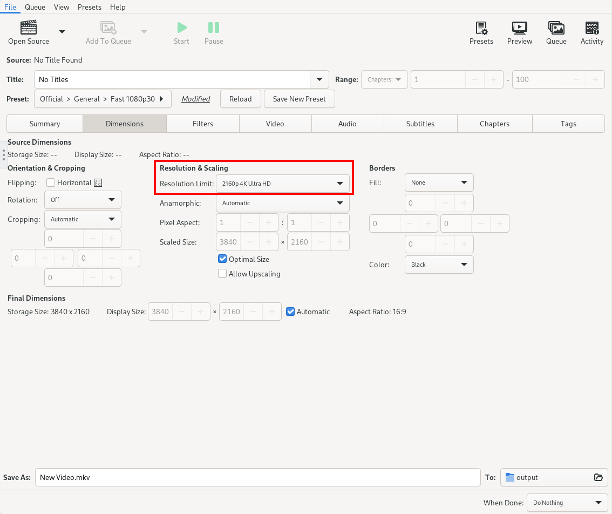Image resolution: width=612 pixels, height=514 pixels.
Task: Pause encoding with the Pause icon
Action: (213, 27)
